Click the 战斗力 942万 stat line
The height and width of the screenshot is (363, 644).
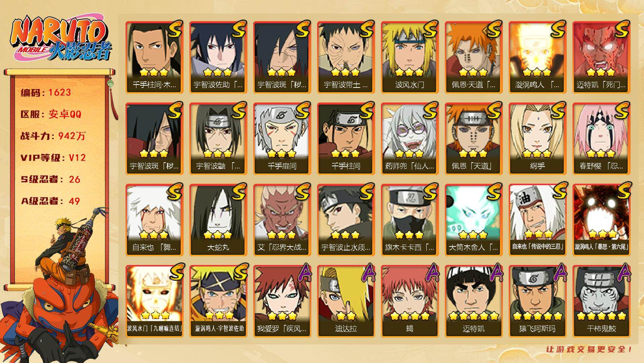[53, 136]
